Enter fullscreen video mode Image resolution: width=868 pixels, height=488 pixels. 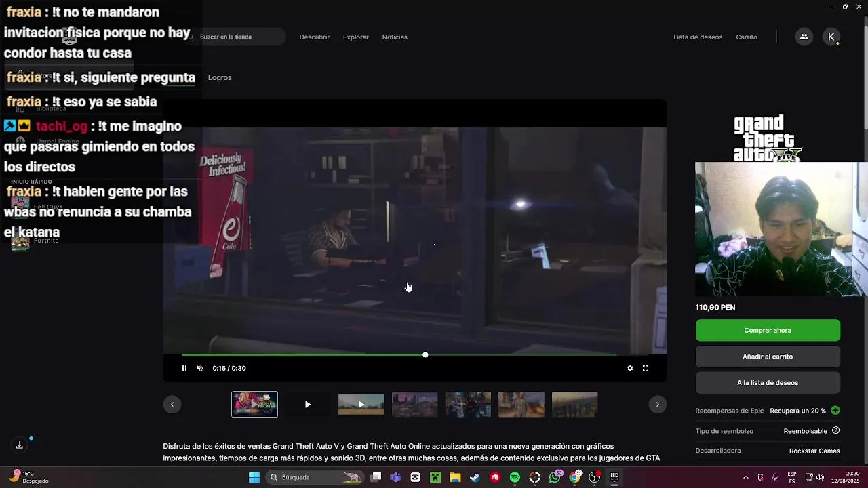pyautogui.click(x=646, y=368)
